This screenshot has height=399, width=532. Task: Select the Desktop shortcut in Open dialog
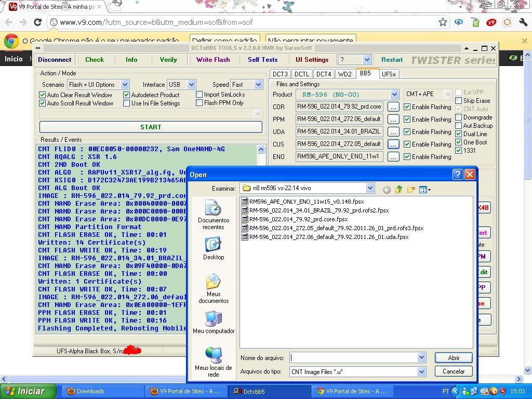pos(214,248)
